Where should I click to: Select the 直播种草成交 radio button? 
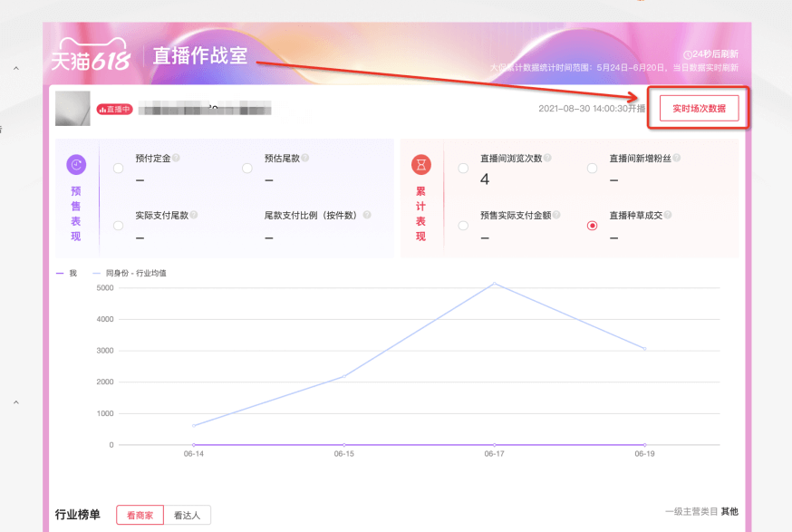tap(592, 226)
